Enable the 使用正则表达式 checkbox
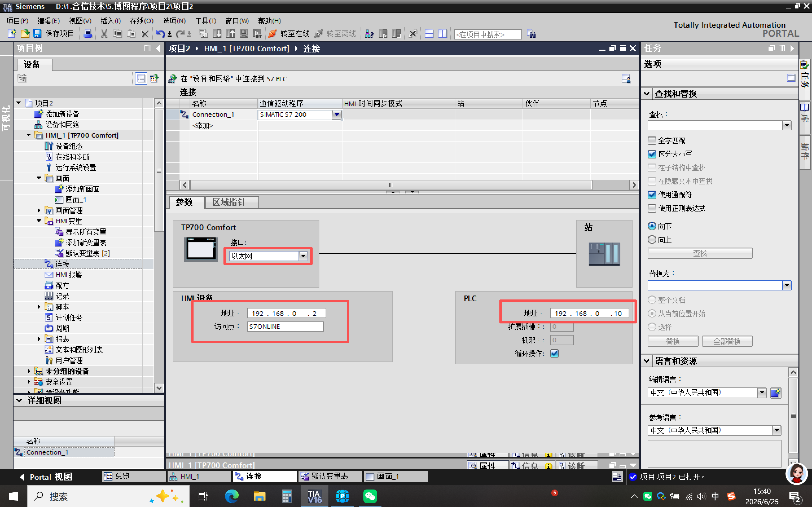 652,208
